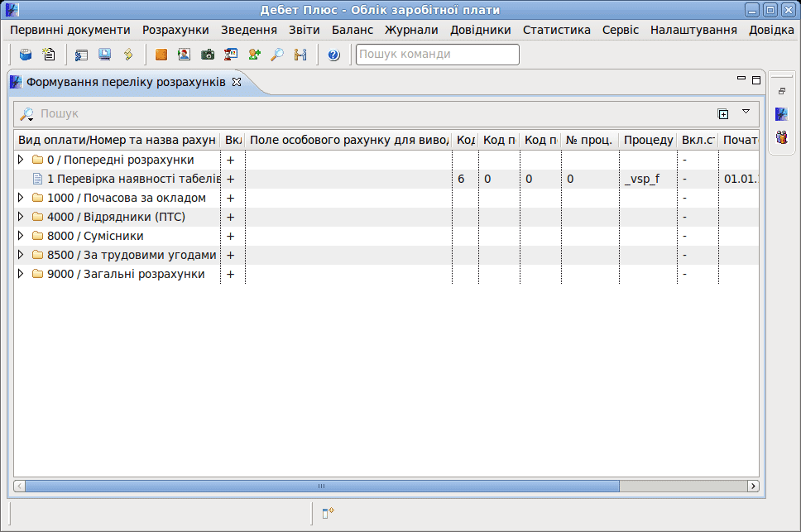Expand the 4000 / Відрядники (ПТС) folder
Viewport: 801px width, 532px height.
pos(21,217)
